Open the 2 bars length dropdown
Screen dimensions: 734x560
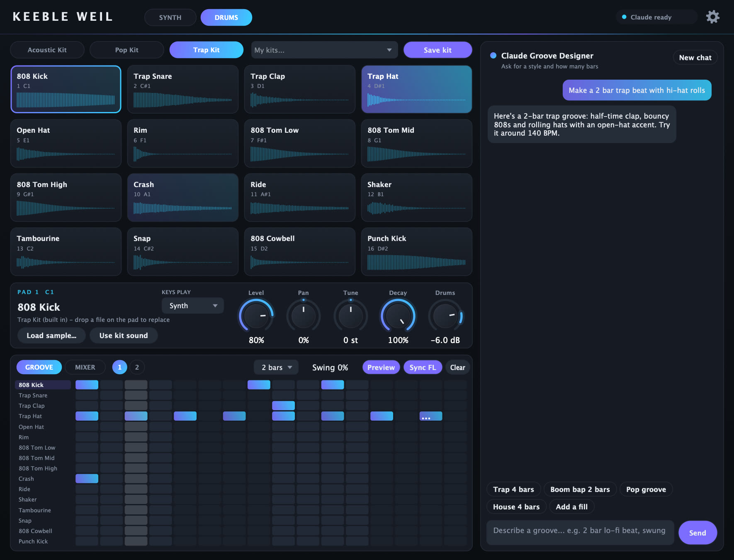click(276, 368)
